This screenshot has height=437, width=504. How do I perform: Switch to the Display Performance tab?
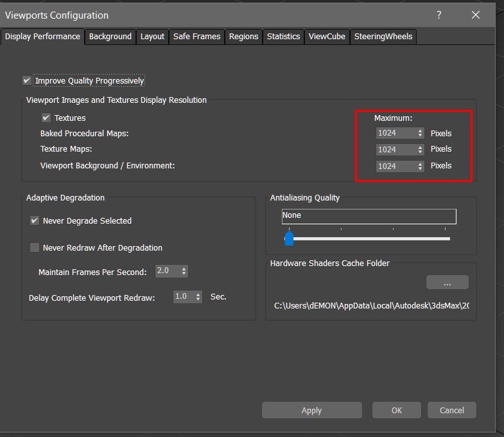(x=42, y=37)
